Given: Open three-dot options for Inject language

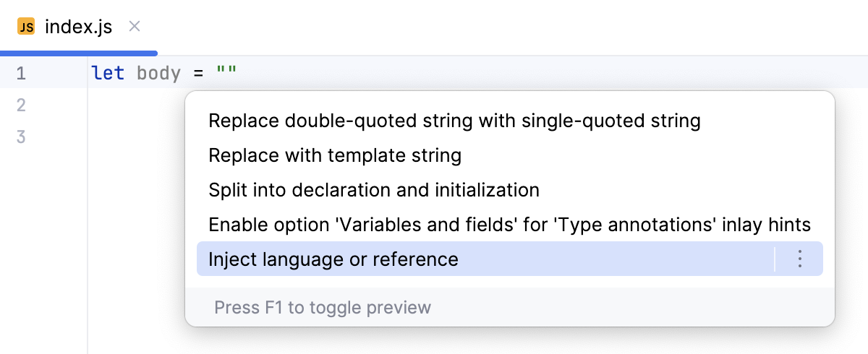Looking at the screenshot, I should [x=799, y=259].
